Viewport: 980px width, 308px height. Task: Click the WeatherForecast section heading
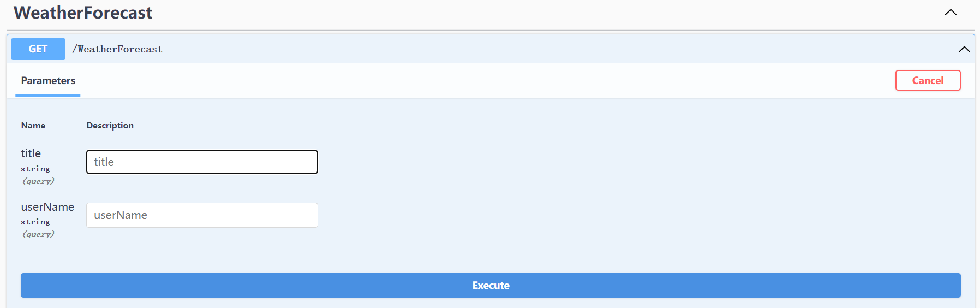coord(83,13)
